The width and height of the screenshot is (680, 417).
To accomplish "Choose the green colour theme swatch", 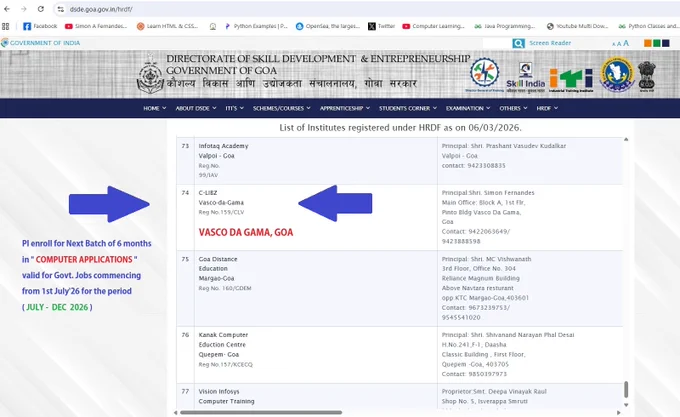I will pyautogui.click(x=657, y=43).
